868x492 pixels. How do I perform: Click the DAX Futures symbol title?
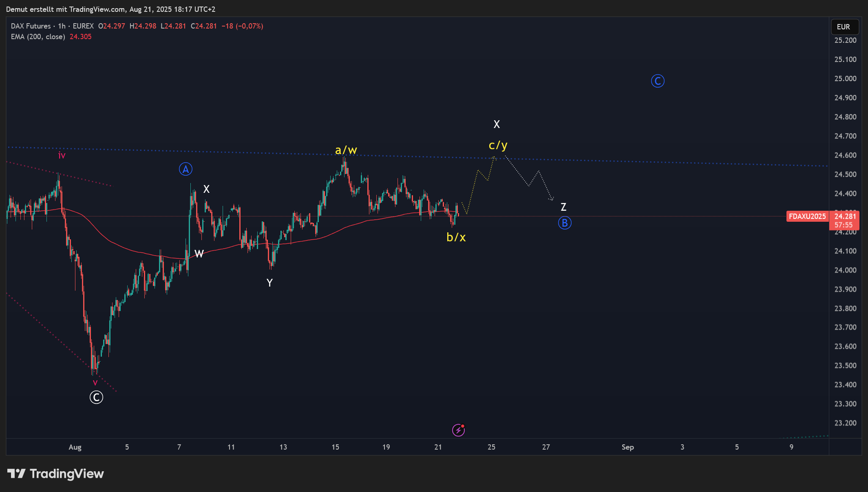pyautogui.click(x=31, y=26)
